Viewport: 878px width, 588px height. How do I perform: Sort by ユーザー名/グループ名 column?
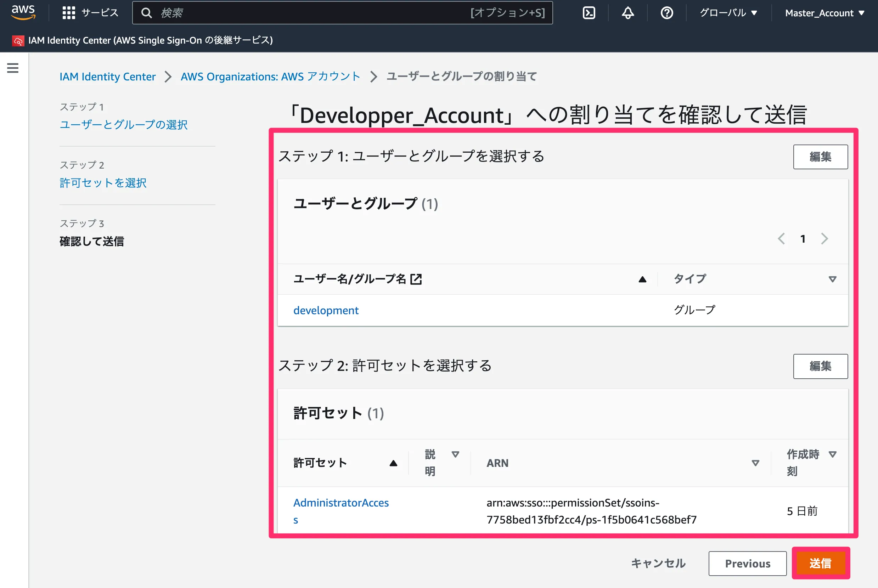coord(642,279)
